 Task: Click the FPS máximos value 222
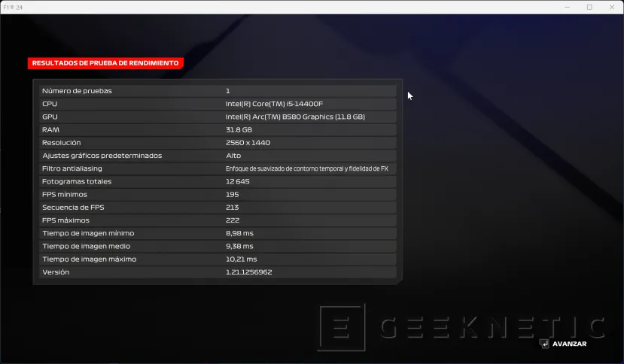click(x=233, y=220)
